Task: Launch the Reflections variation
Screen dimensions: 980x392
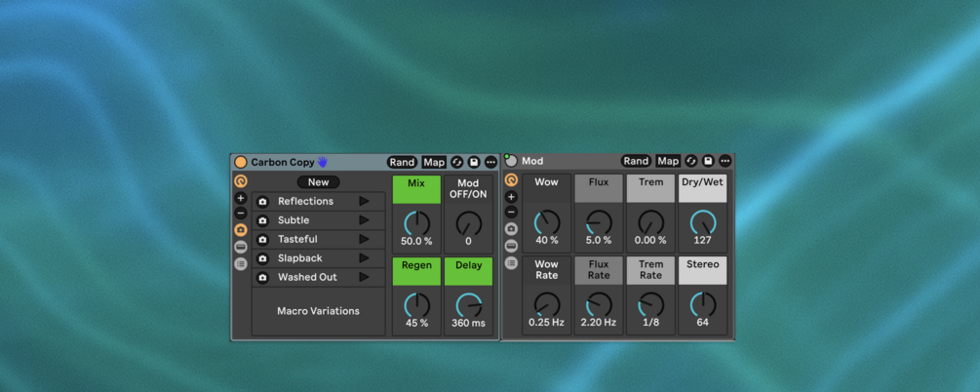Action: [364, 201]
